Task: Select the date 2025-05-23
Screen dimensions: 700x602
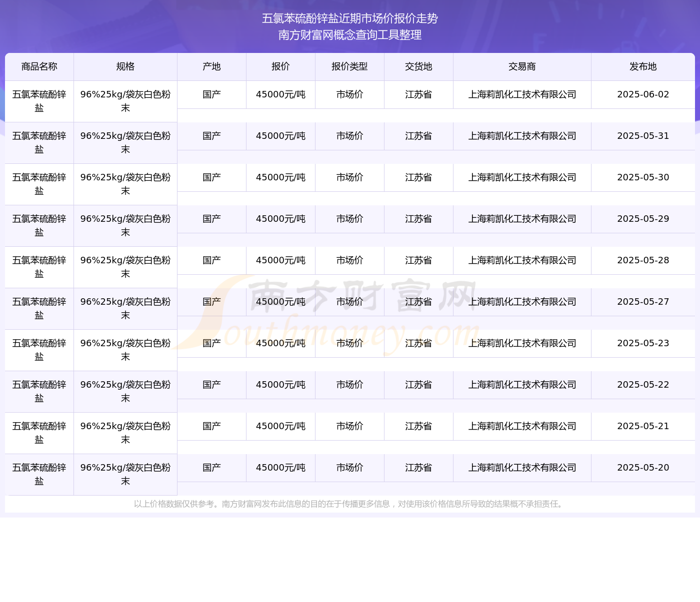Action: 643,343
